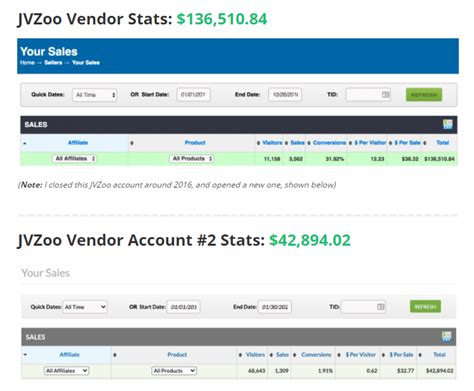Viewport: 474px width, 391px height.
Task: Sort first table by $ Per Visitor
Action: (x=370, y=143)
